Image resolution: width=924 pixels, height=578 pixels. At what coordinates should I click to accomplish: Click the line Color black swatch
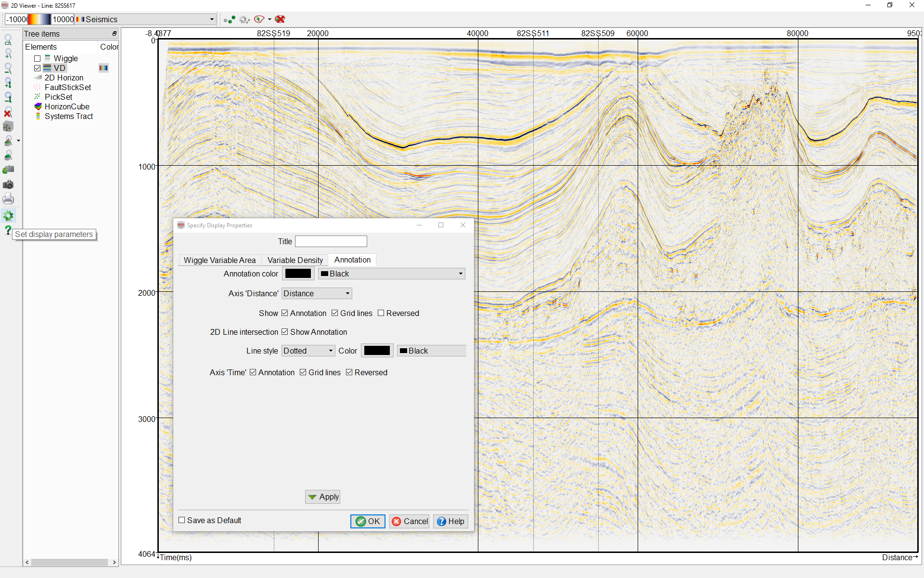(377, 351)
